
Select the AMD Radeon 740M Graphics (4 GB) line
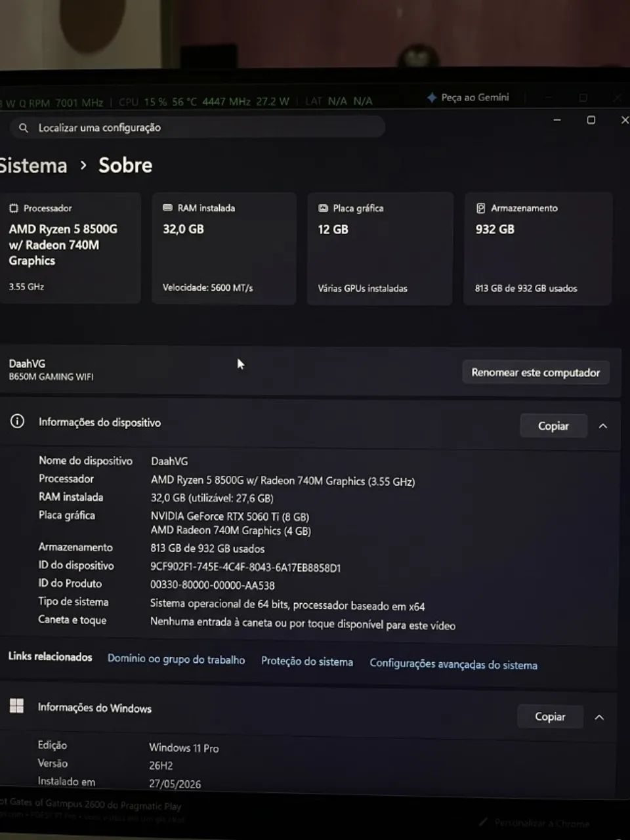point(231,530)
